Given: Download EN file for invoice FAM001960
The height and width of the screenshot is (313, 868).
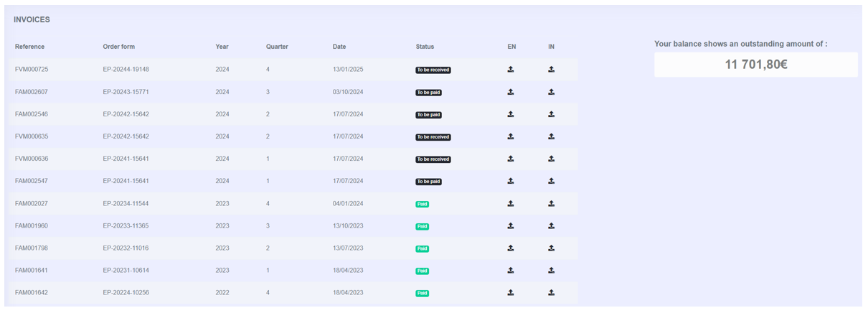Looking at the screenshot, I should (x=511, y=226).
